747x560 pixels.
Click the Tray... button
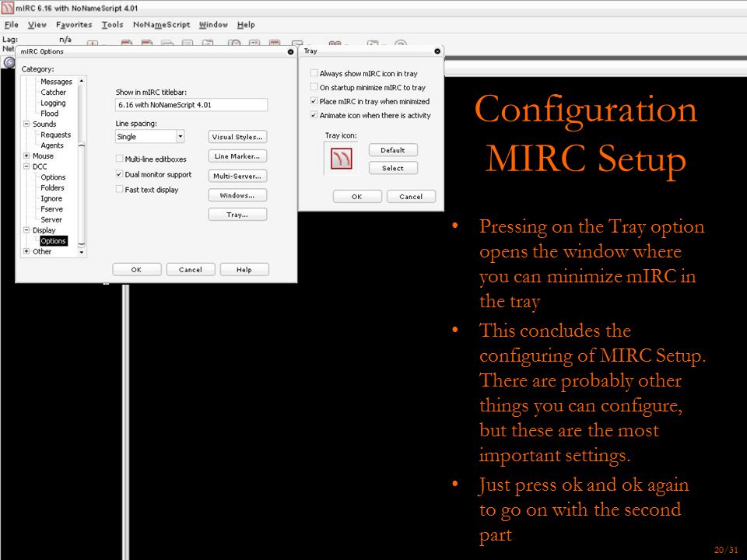(x=237, y=215)
